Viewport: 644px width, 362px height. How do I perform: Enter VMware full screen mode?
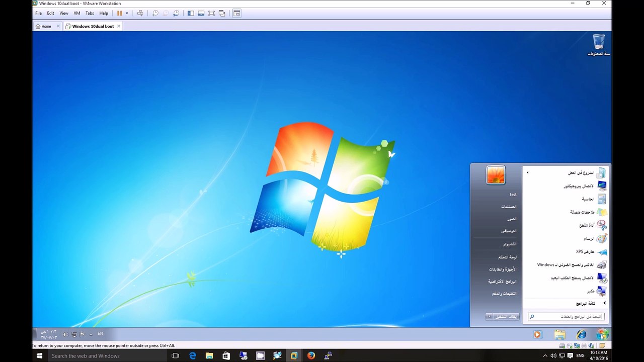211,13
